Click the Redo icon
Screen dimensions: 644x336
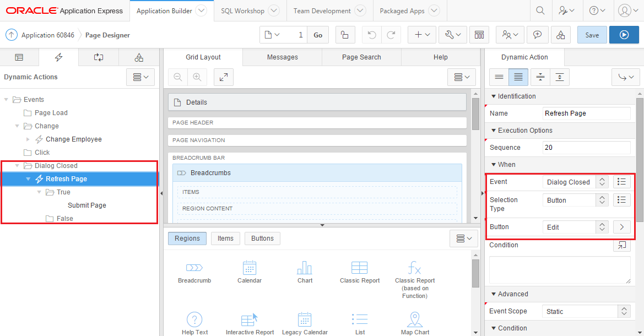[391, 34]
